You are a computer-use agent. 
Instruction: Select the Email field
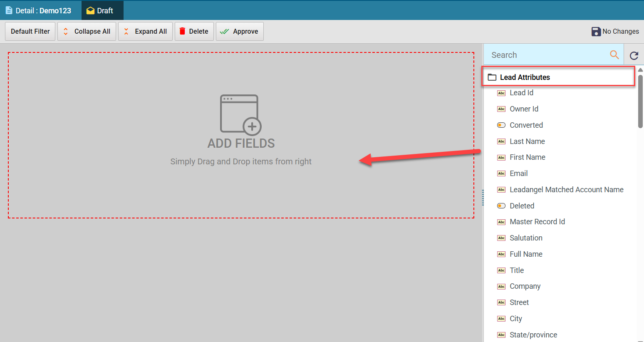(x=518, y=173)
